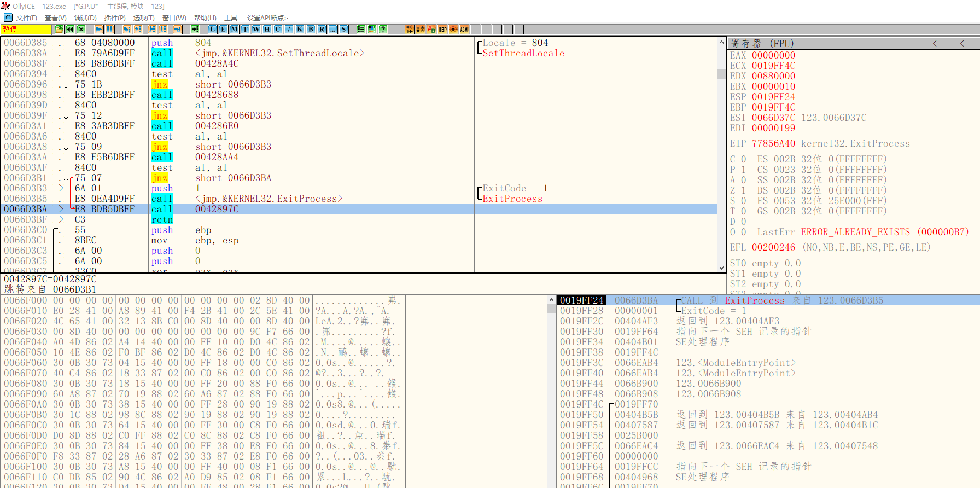Click the disassembly scrollbar down arrow
This screenshot has width=980, height=488.
[x=721, y=268]
